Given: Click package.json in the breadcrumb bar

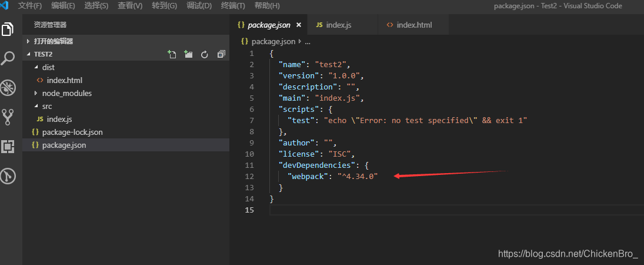Looking at the screenshot, I should click(273, 41).
